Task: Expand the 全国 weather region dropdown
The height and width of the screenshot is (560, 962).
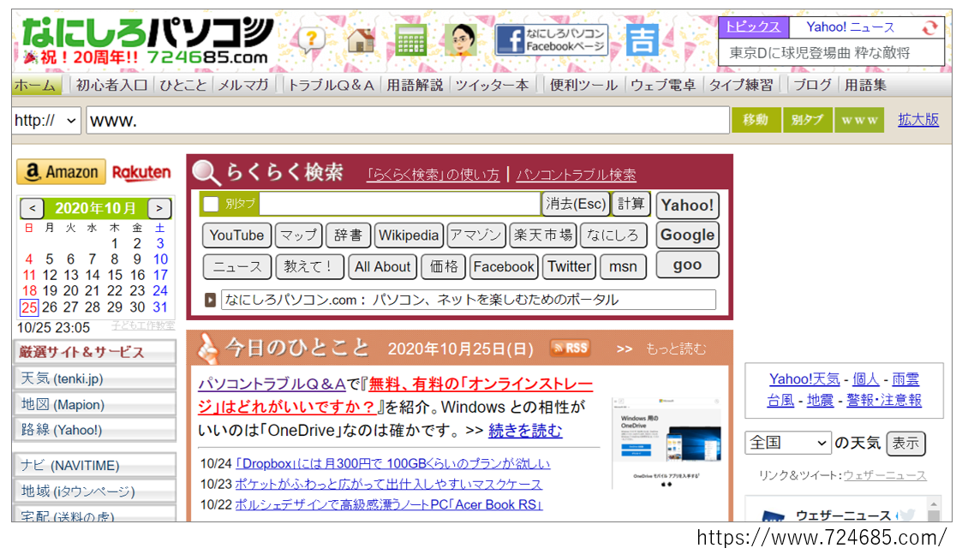Action: (787, 443)
